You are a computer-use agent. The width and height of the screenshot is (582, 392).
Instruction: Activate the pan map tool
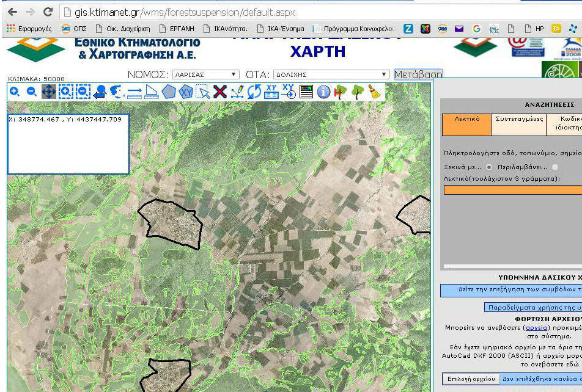(x=49, y=92)
